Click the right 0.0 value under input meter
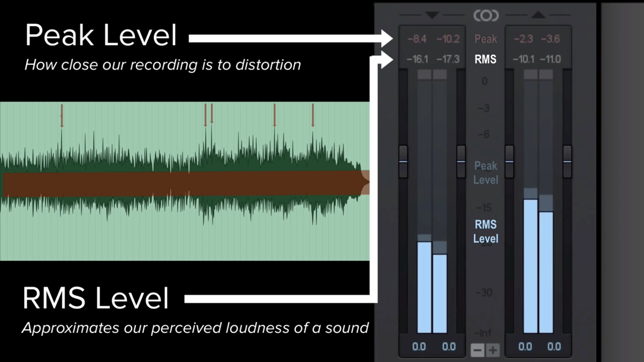 (449, 347)
